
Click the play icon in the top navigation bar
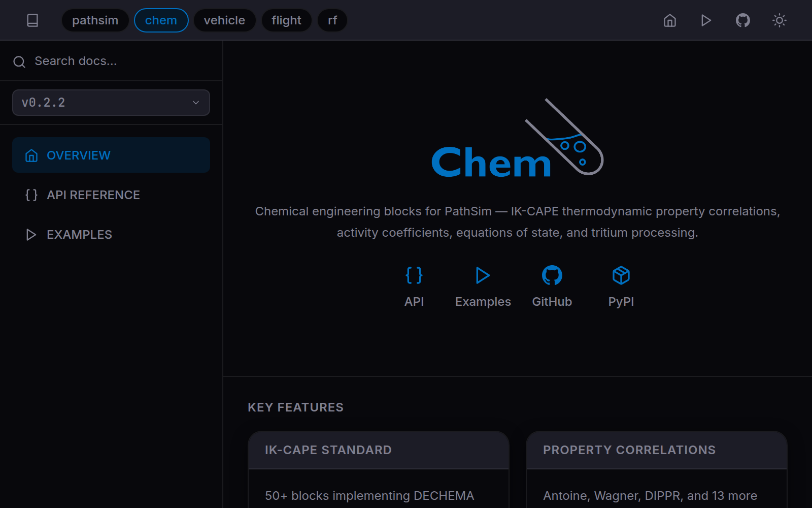point(706,21)
